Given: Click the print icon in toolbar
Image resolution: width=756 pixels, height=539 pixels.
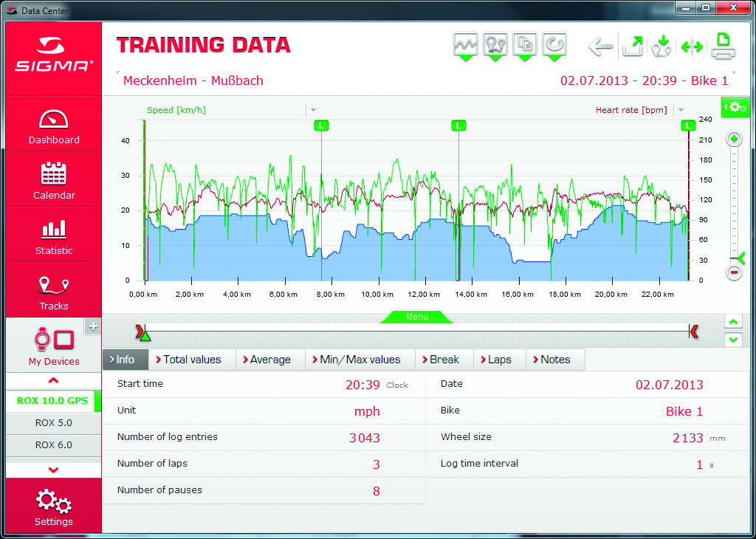Looking at the screenshot, I should click(x=723, y=47).
